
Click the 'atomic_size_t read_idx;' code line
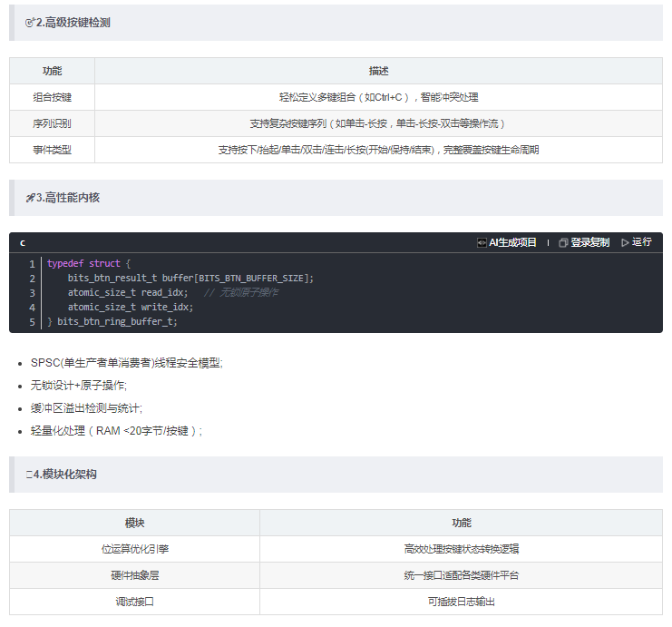click(x=128, y=292)
